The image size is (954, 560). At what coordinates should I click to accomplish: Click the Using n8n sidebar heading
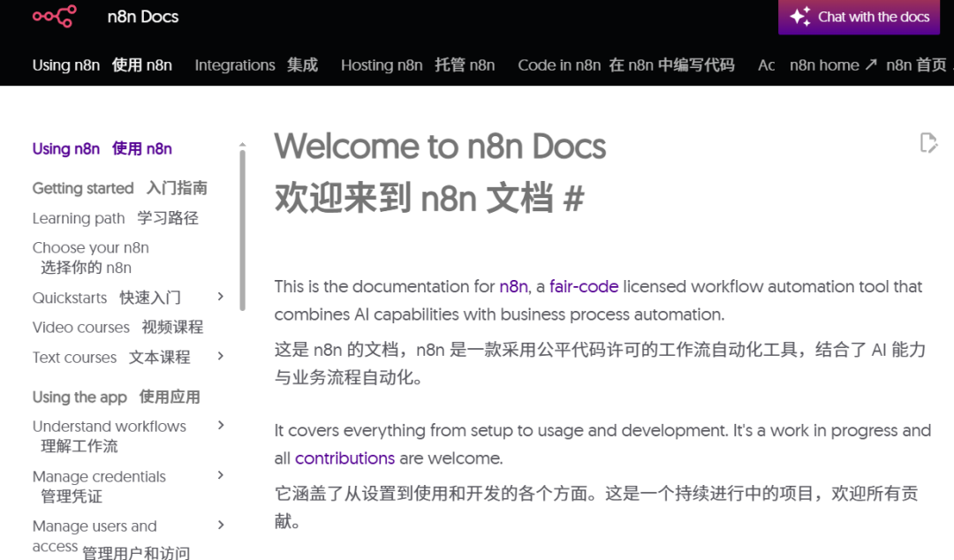tap(102, 148)
